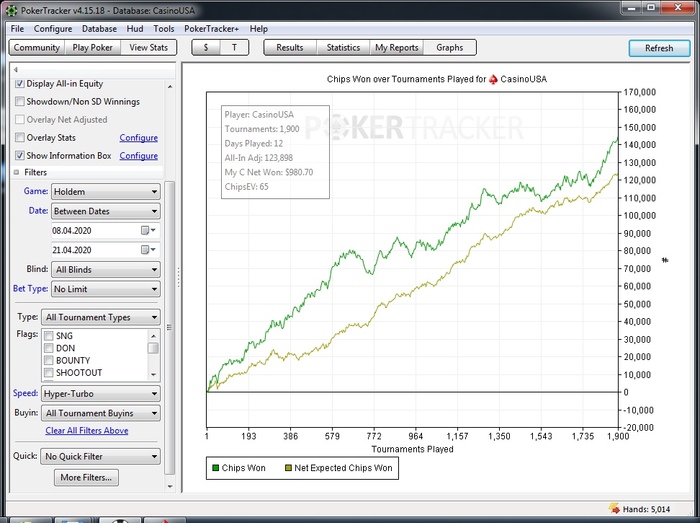Click sidebar scroll-down arrow at bottom

click(170, 486)
